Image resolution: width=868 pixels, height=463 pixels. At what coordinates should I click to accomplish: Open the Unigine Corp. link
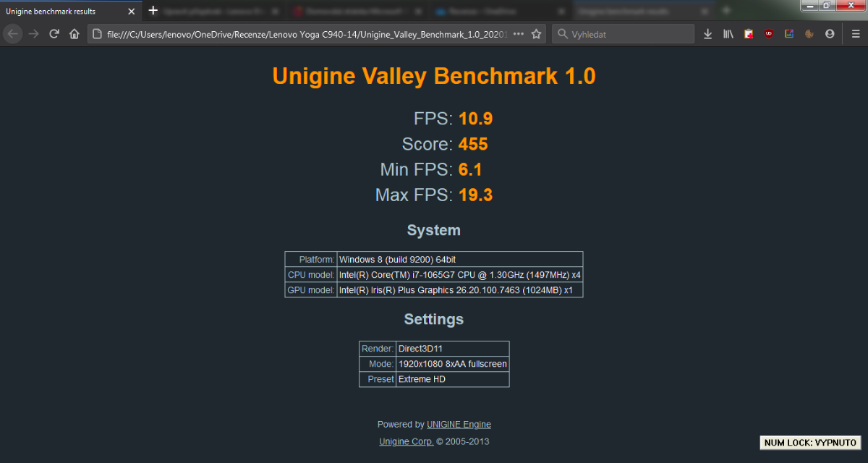(x=406, y=442)
